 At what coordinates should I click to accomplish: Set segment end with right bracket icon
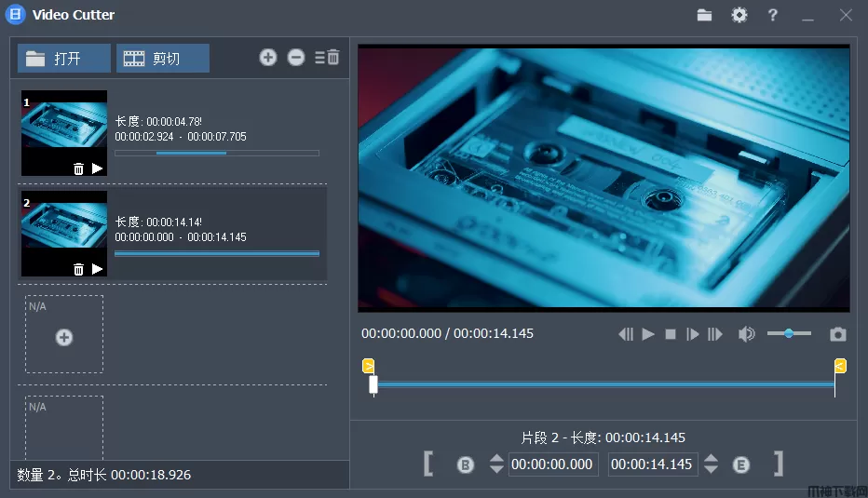[779, 464]
